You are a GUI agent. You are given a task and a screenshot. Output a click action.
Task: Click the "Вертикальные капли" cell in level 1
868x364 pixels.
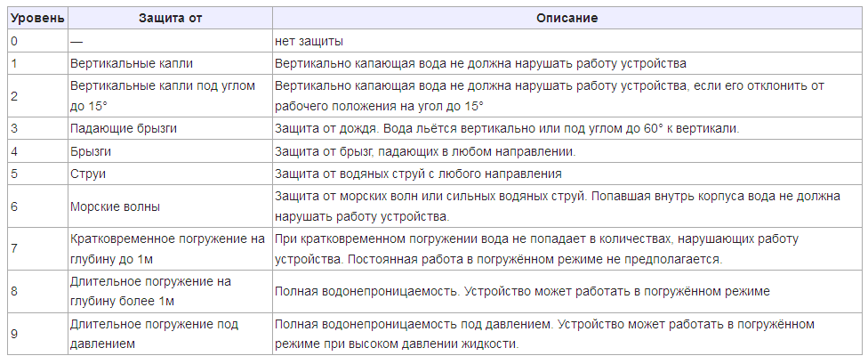tap(169, 63)
